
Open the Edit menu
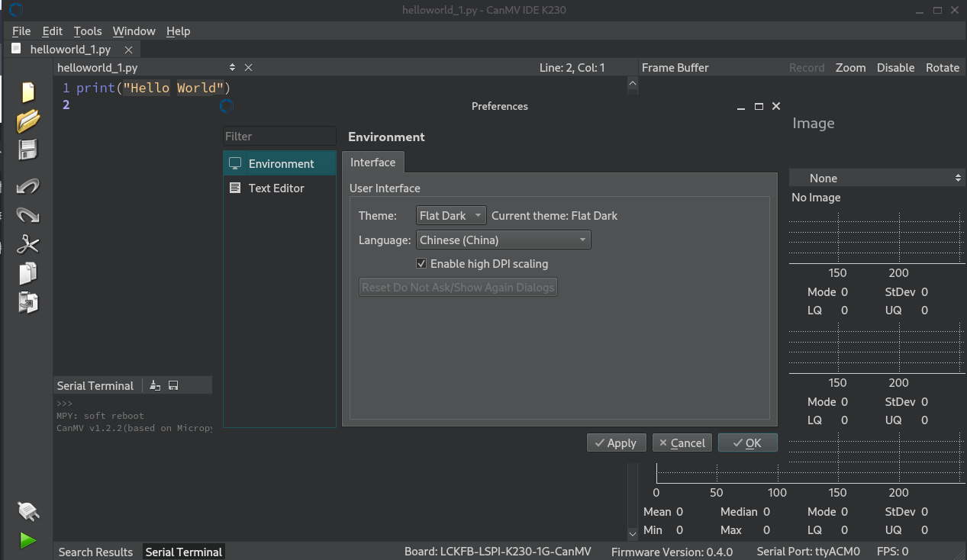pyautogui.click(x=53, y=31)
